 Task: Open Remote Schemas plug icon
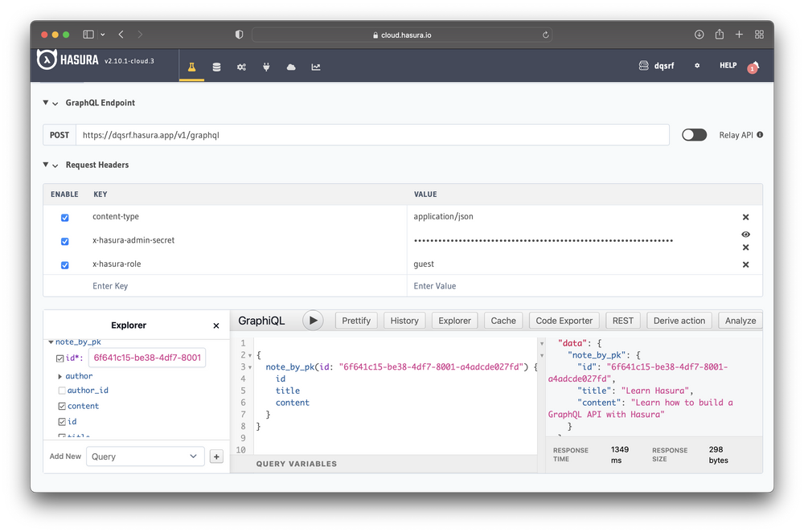(x=266, y=68)
